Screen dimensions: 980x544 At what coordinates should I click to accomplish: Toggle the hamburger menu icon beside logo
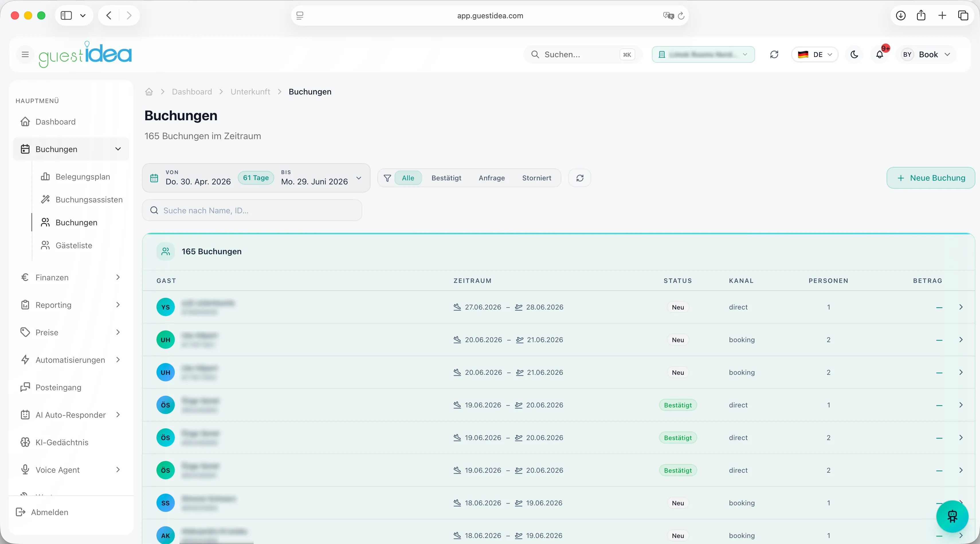25,54
